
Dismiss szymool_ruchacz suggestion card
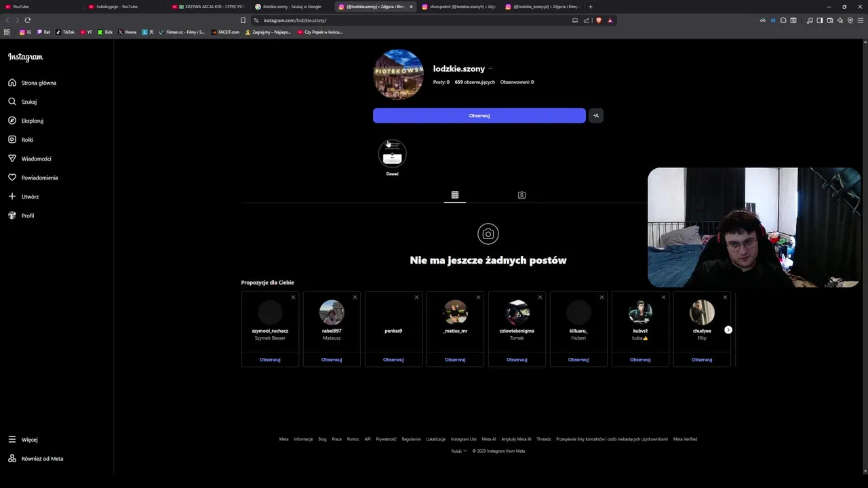point(293,297)
